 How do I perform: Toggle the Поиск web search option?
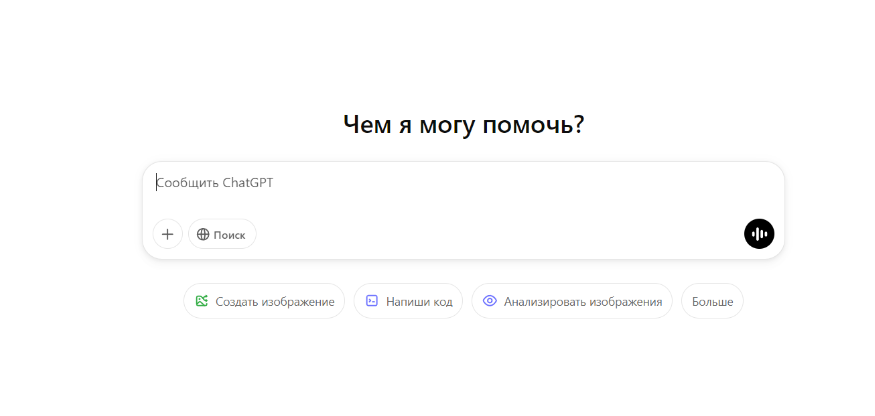[222, 234]
